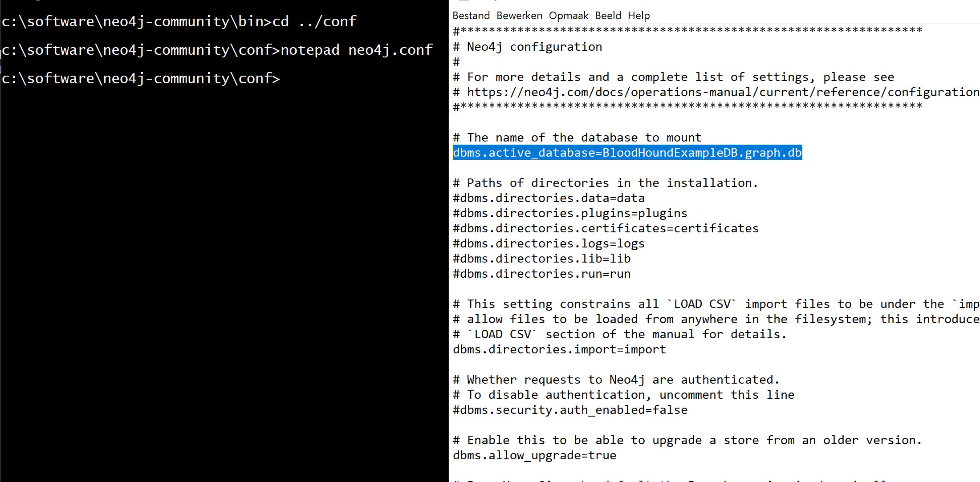Screen dimensions: 980x482
Task: Open the Bewerken menu
Action: pyautogui.click(x=519, y=16)
